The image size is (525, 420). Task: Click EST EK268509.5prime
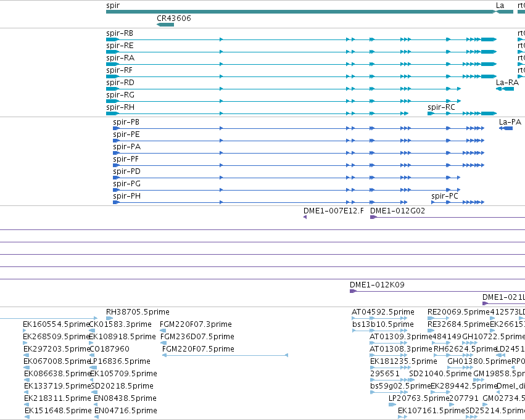point(25,343)
